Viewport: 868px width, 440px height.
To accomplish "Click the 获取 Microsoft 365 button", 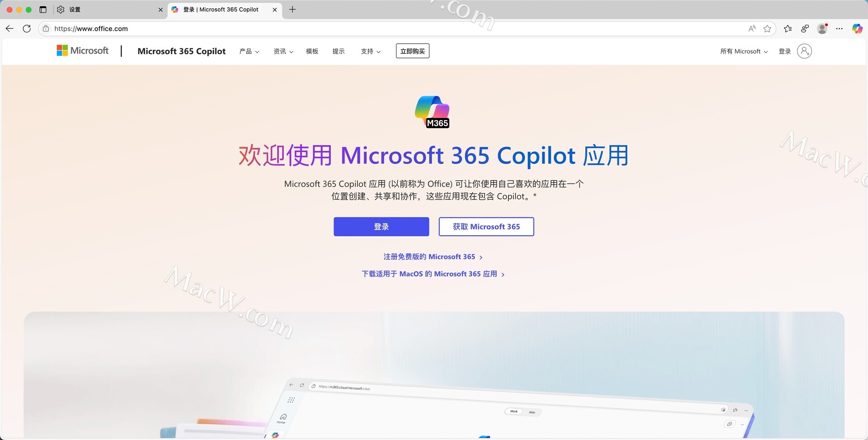I will coord(486,227).
